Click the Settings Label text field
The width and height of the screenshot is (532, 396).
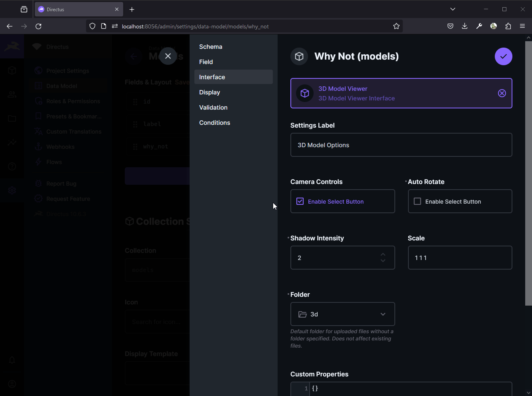pyautogui.click(x=401, y=145)
